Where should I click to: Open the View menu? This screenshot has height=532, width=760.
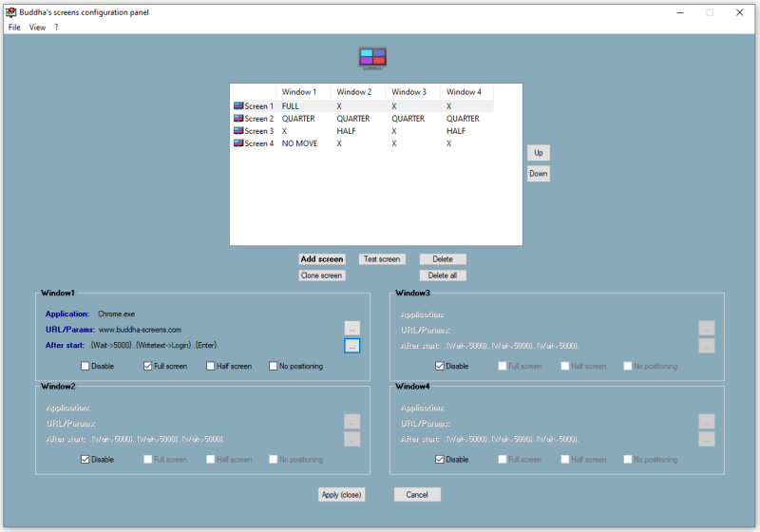[37, 28]
